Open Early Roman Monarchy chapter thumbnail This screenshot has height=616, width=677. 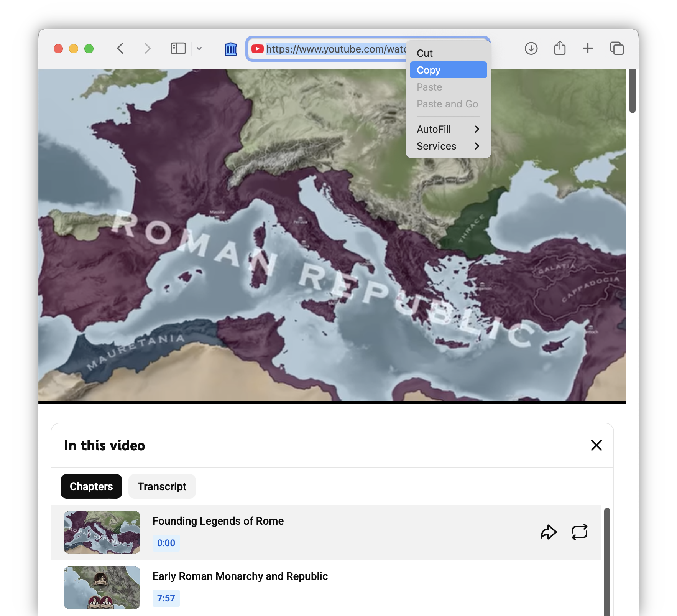point(102,587)
